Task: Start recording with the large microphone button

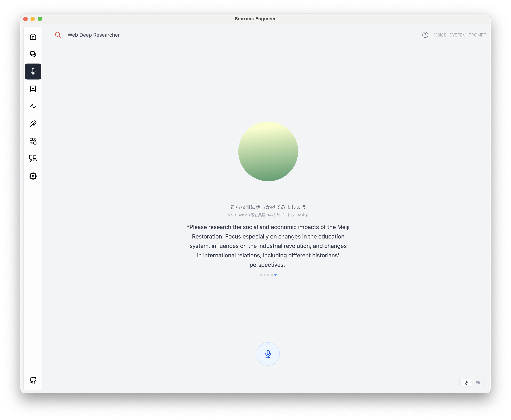Action: [268, 354]
